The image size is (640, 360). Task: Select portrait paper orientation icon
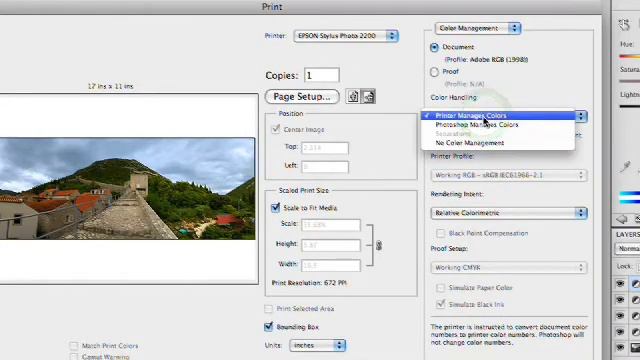click(x=353, y=96)
